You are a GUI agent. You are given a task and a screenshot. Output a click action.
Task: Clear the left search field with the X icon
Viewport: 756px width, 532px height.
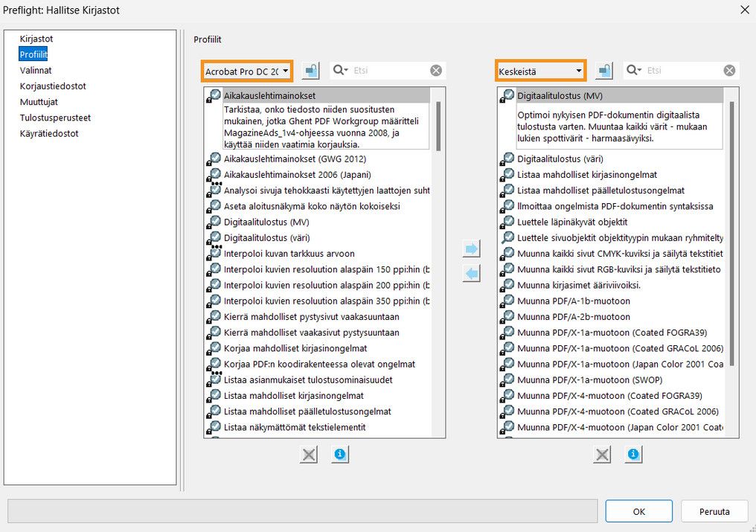click(436, 71)
